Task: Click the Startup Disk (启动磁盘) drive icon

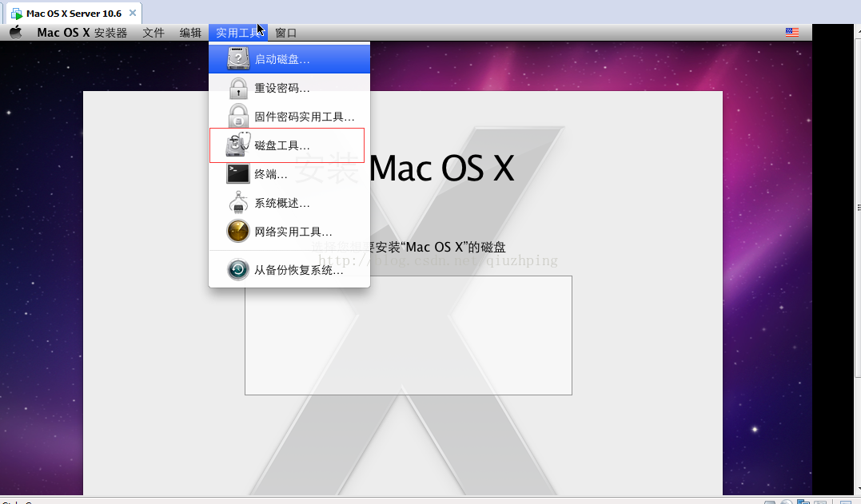Action: [x=238, y=58]
